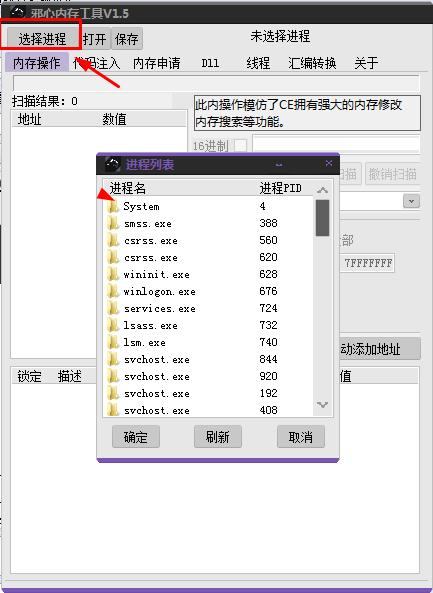Toggle the 16进制 checkbox
The height and width of the screenshot is (593, 433).
tap(241, 145)
